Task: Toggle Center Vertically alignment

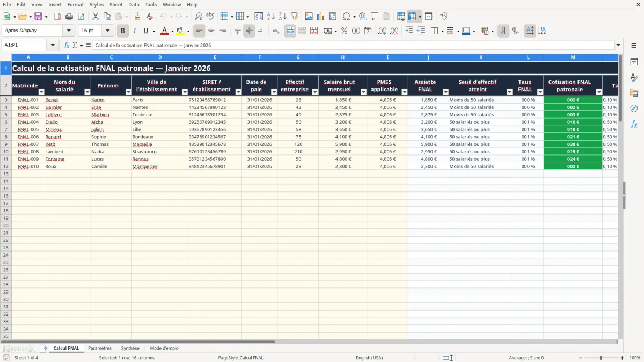Action: (x=249, y=31)
